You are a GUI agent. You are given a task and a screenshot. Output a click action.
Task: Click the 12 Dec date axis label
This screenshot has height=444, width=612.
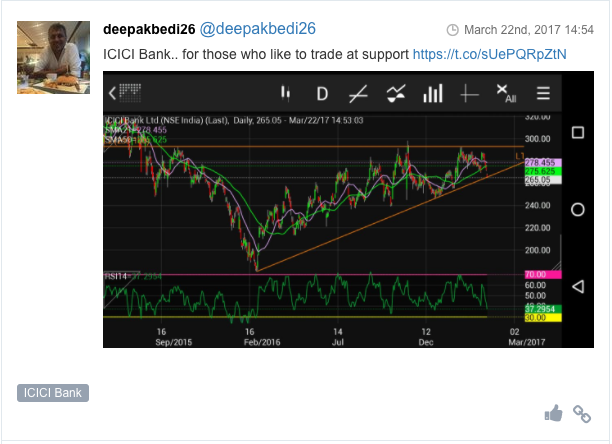426,337
